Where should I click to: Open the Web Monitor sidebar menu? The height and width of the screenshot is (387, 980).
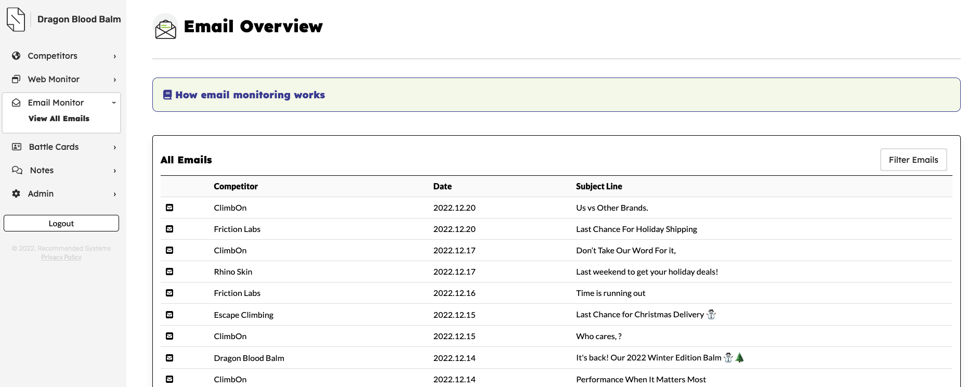click(x=62, y=79)
